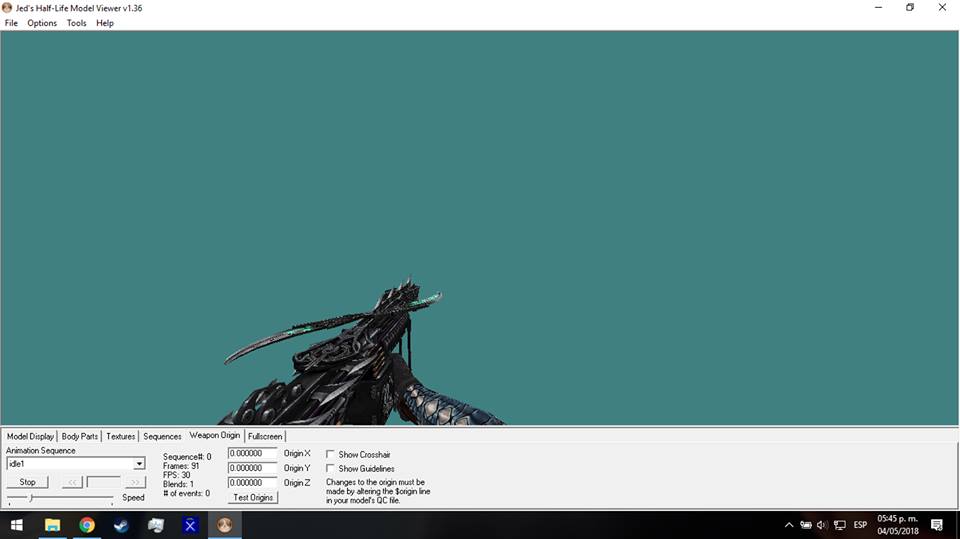Open the clock and date flyout
The width and height of the screenshot is (960, 539).
(x=898, y=525)
